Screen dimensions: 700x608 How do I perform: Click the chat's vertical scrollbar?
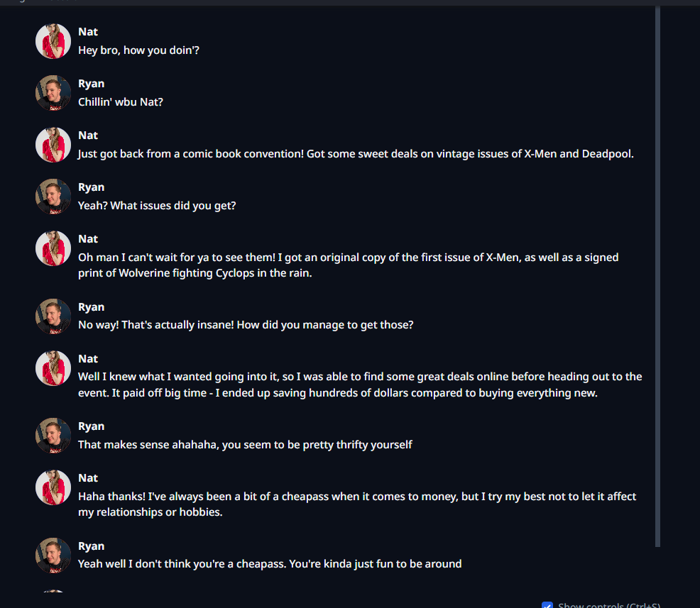click(x=657, y=277)
